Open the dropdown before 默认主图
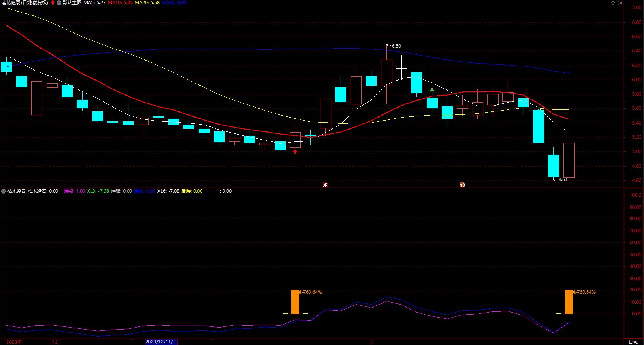The width and height of the screenshot is (644, 345). 59,3
